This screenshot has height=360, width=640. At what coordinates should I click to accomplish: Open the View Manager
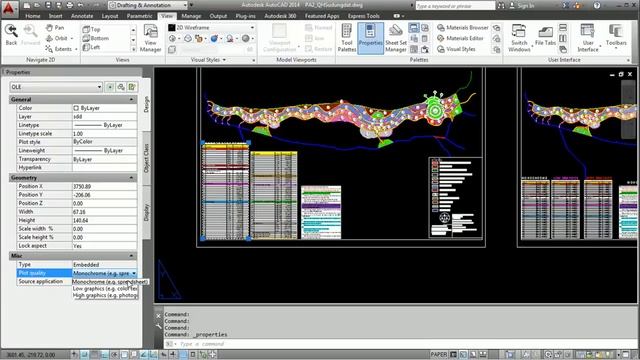coord(151,38)
